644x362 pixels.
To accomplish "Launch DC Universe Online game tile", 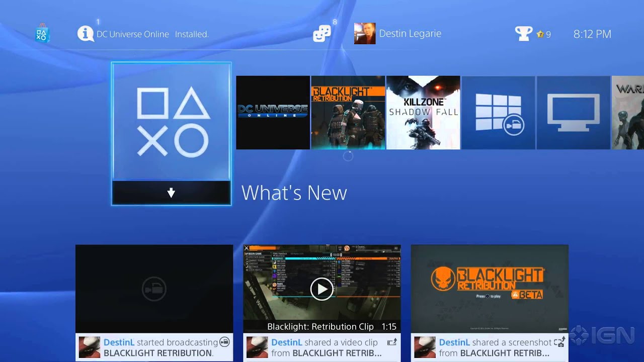I will [273, 113].
